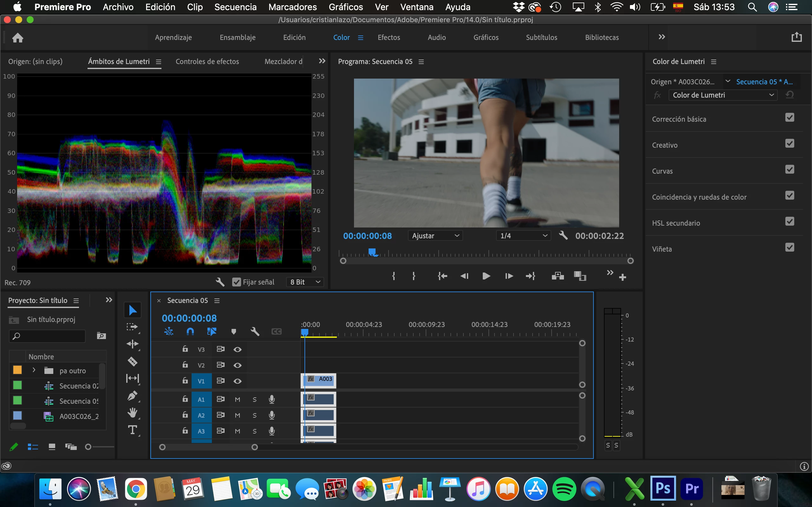Switch to the Efectos workspace tab

tap(389, 38)
